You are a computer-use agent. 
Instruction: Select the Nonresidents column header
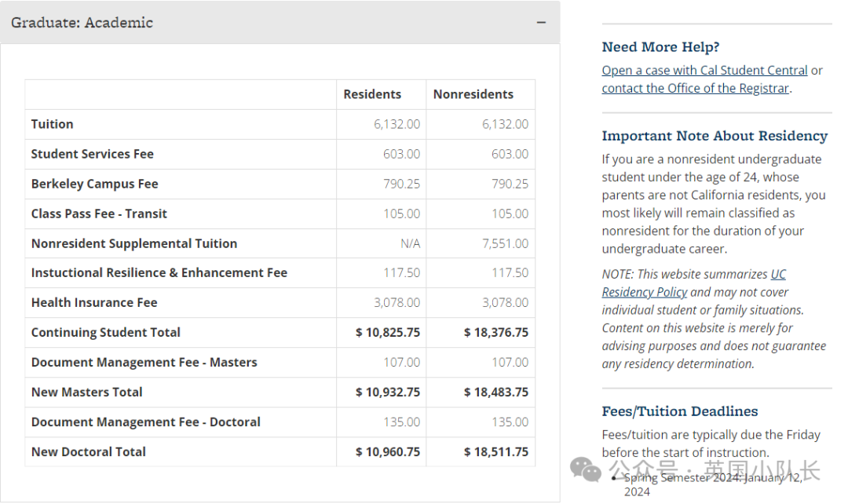pyautogui.click(x=473, y=94)
